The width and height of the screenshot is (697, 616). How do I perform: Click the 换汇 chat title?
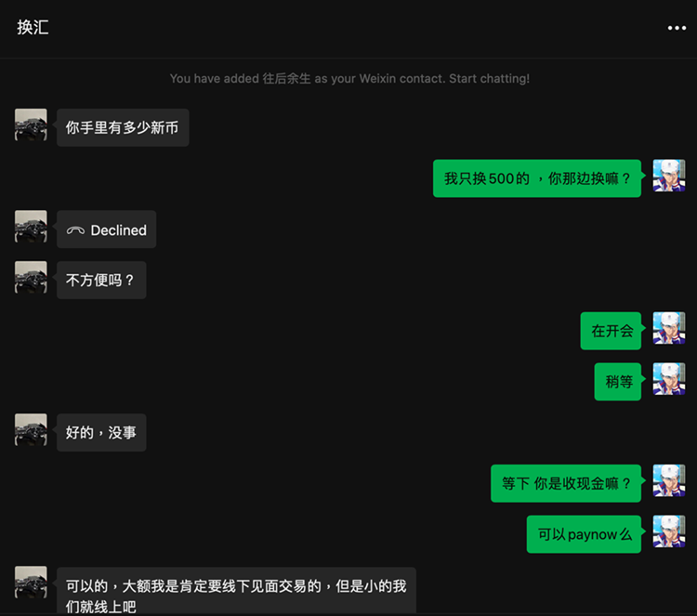pyautogui.click(x=33, y=27)
